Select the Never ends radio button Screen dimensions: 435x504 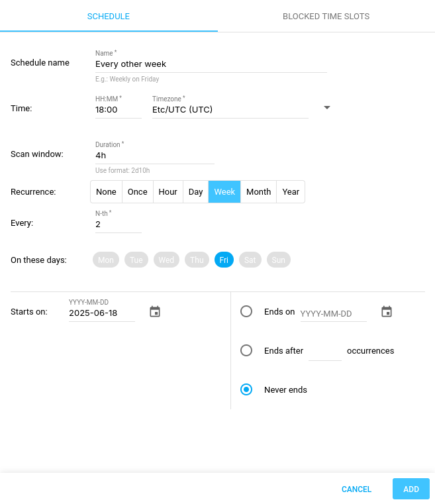246,389
